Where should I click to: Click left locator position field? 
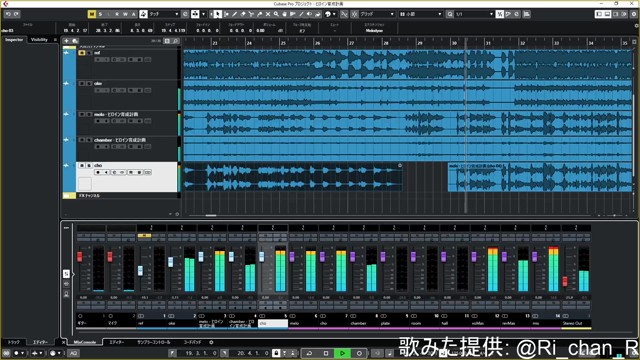(198, 353)
